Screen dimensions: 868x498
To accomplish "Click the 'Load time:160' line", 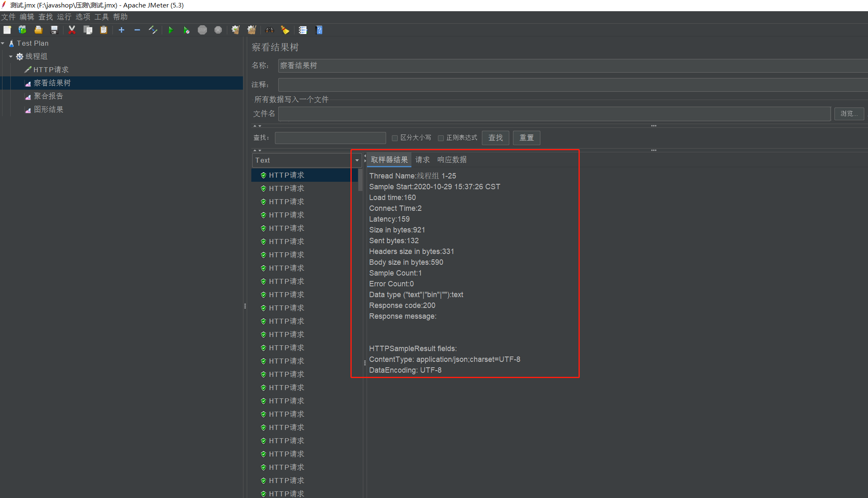I will tap(392, 198).
